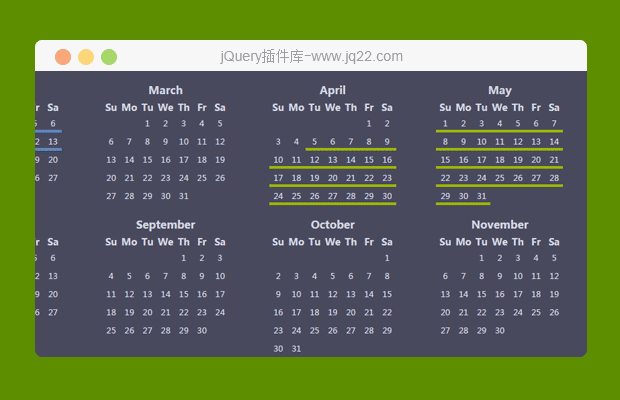Click the April month heading
The image size is (620, 400).
333,91
